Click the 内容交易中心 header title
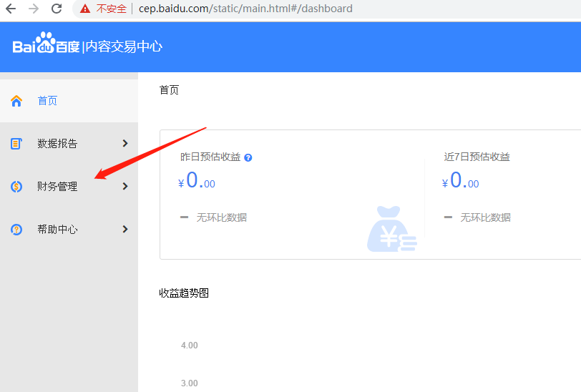 [124, 46]
